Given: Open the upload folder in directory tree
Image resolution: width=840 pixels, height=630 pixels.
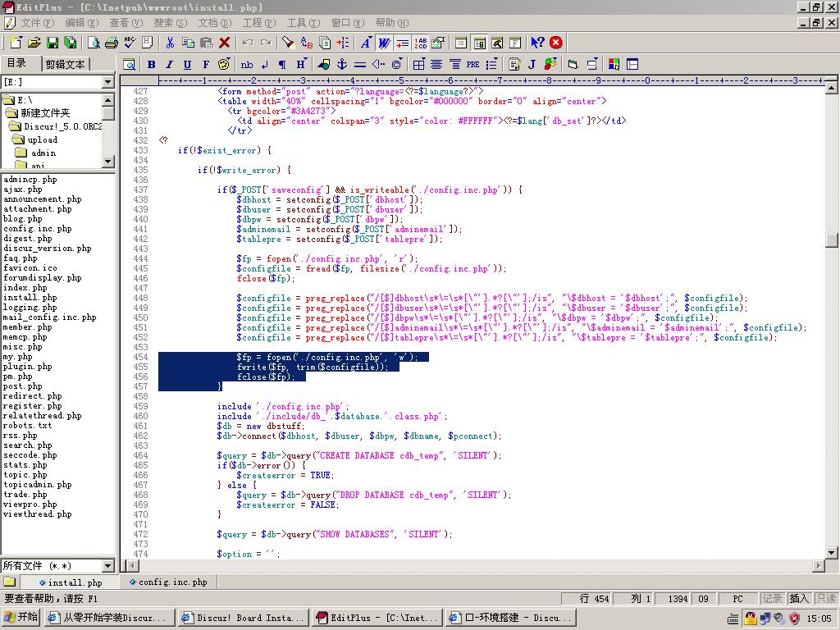Looking at the screenshot, I should click(42, 139).
